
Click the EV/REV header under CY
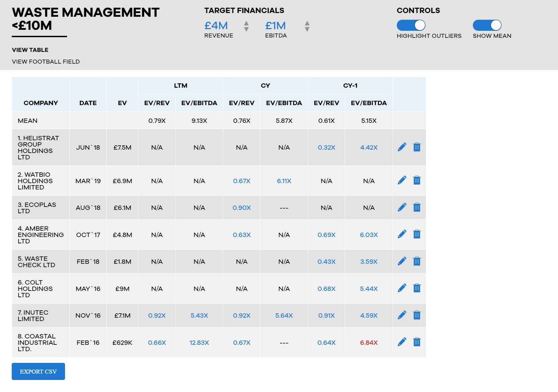pos(242,103)
